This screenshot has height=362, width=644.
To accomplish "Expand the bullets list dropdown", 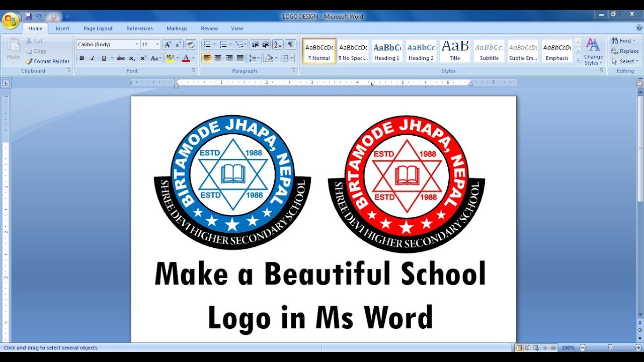I will pyautogui.click(x=214, y=44).
